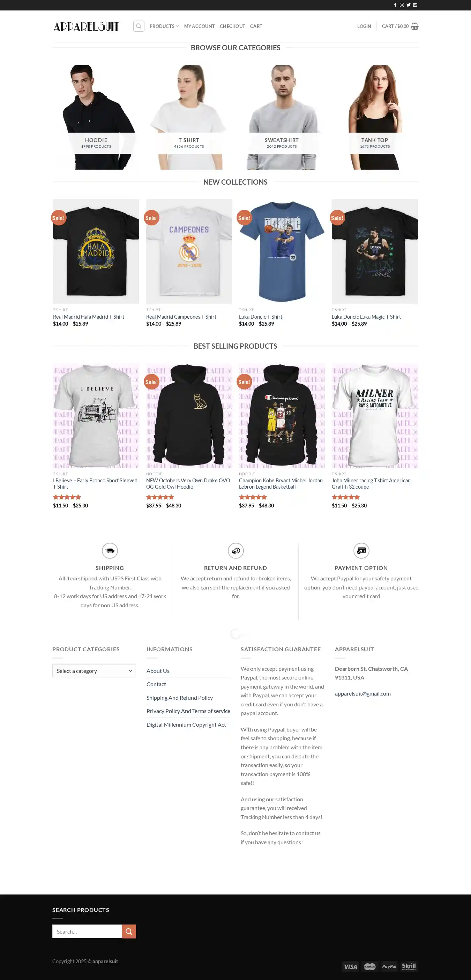Open the Select a category dropdown
This screenshot has height=980, width=471.
tap(94, 671)
